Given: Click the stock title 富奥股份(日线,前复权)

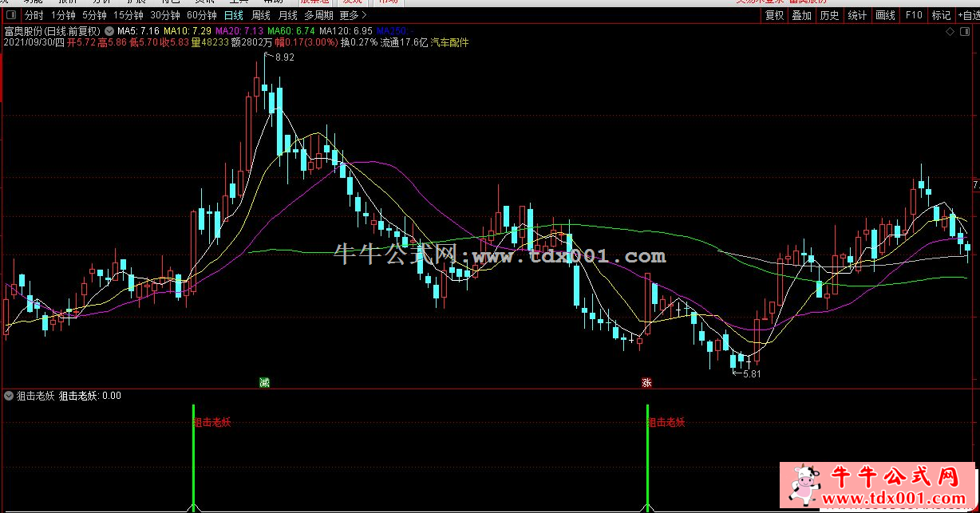Looking at the screenshot, I should tap(53, 31).
